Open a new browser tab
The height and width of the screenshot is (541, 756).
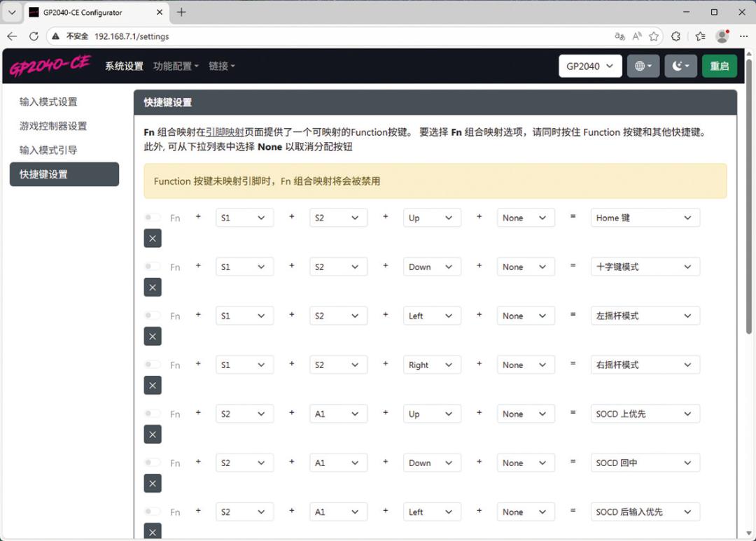pos(181,12)
